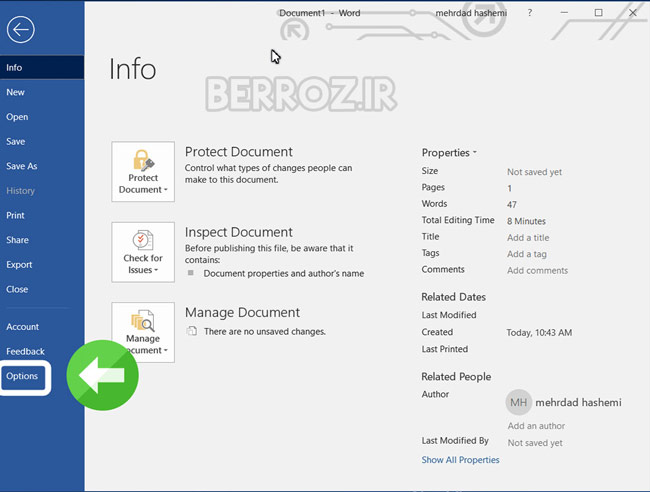The image size is (650, 492).
Task: Click the 'Today, 10:43 AM' created value
Action: pyautogui.click(x=539, y=332)
